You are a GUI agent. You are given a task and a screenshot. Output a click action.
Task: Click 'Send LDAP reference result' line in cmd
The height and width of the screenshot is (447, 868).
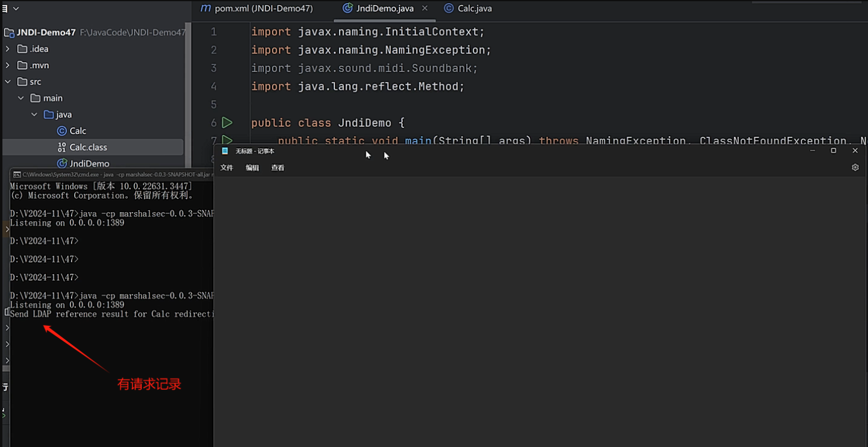(112, 314)
